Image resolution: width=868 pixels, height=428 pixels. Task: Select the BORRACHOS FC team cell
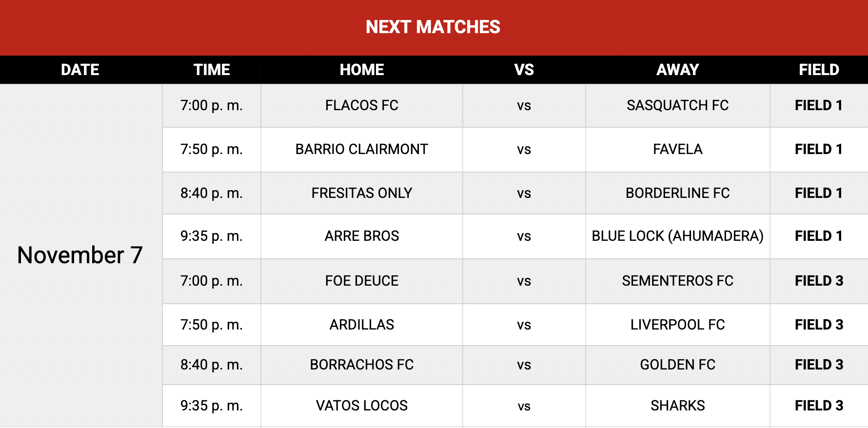(x=362, y=365)
